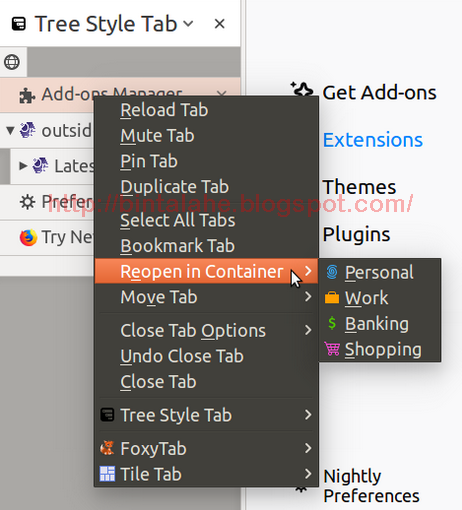The height and width of the screenshot is (510, 462).
Task: Click the FoxyTab fox icon in the menu
Action: pos(107,448)
